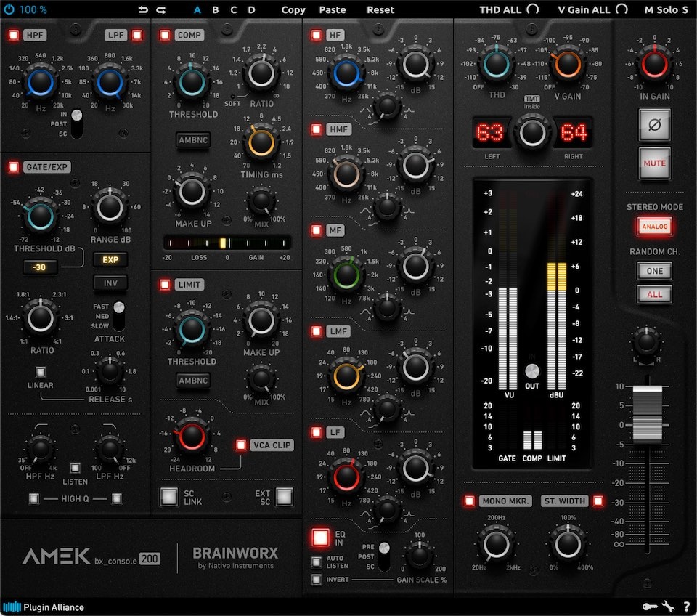
Task: Click Reset in the top menu bar
Action: click(x=380, y=9)
